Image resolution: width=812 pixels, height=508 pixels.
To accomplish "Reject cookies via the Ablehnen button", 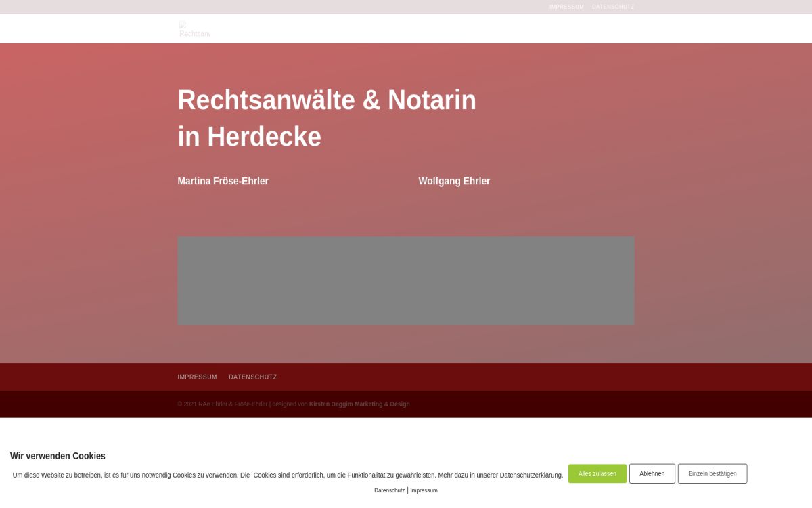I will [x=652, y=473].
